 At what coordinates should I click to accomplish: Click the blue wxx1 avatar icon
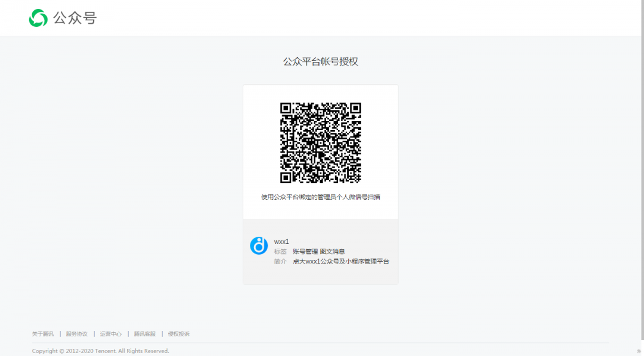click(259, 246)
